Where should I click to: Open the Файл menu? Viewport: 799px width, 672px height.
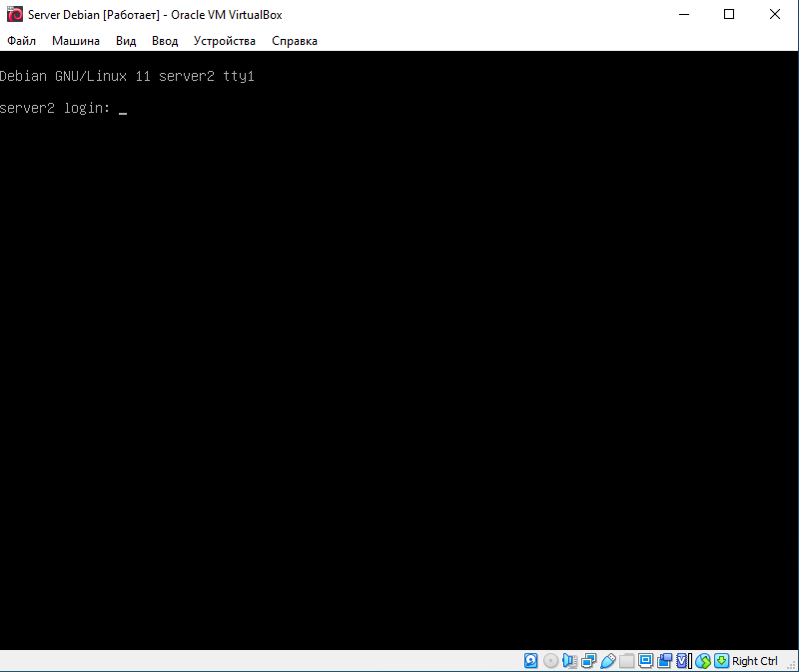tap(21, 41)
